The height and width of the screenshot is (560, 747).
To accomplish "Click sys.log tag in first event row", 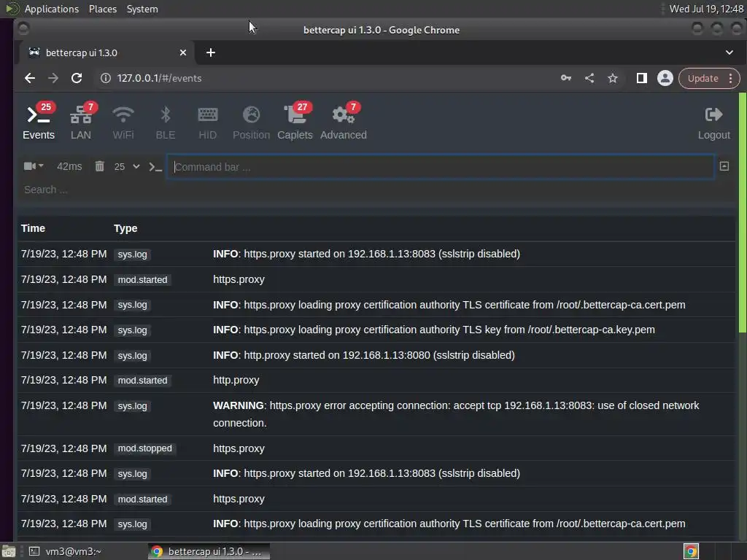I will (133, 254).
